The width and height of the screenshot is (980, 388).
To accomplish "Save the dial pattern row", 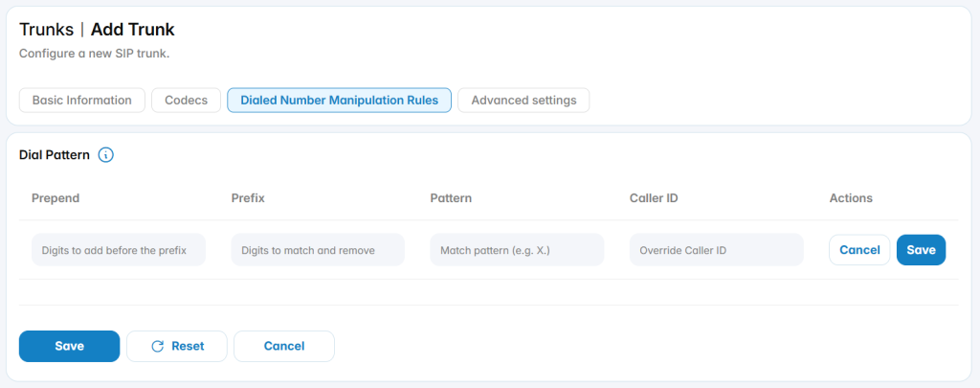I will (x=922, y=250).
